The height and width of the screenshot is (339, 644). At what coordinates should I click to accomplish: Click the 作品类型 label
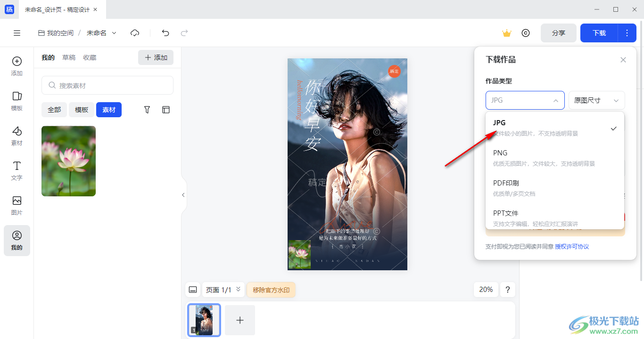pos(499,81)
